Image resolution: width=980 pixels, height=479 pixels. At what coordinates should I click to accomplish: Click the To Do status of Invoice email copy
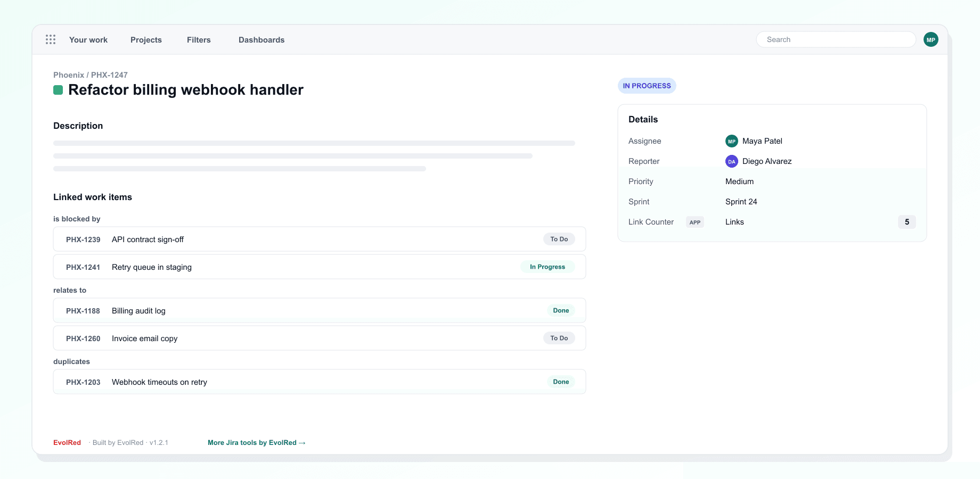[x=559, y=338]
